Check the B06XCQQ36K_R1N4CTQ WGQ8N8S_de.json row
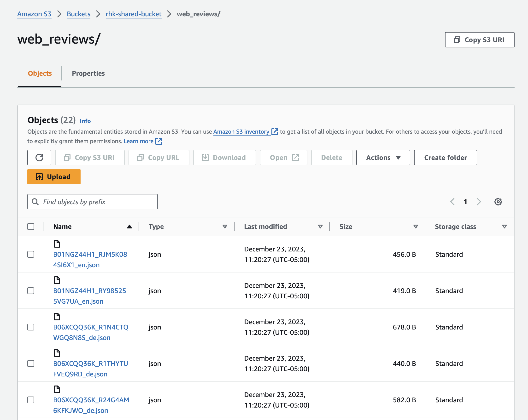 coord(31,327)
